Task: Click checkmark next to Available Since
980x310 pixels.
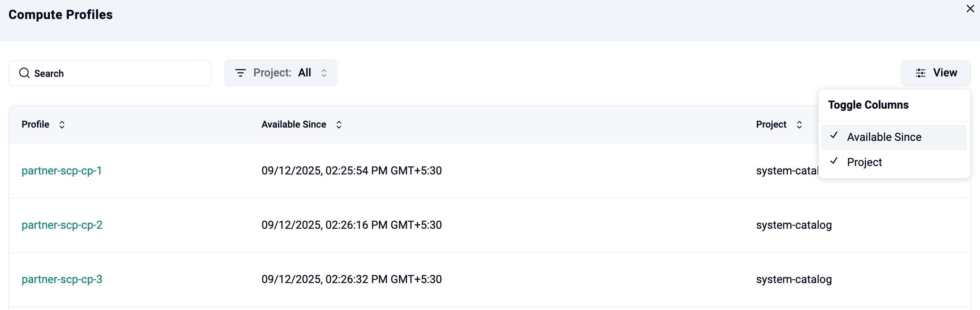Action: tap(834, 136)
